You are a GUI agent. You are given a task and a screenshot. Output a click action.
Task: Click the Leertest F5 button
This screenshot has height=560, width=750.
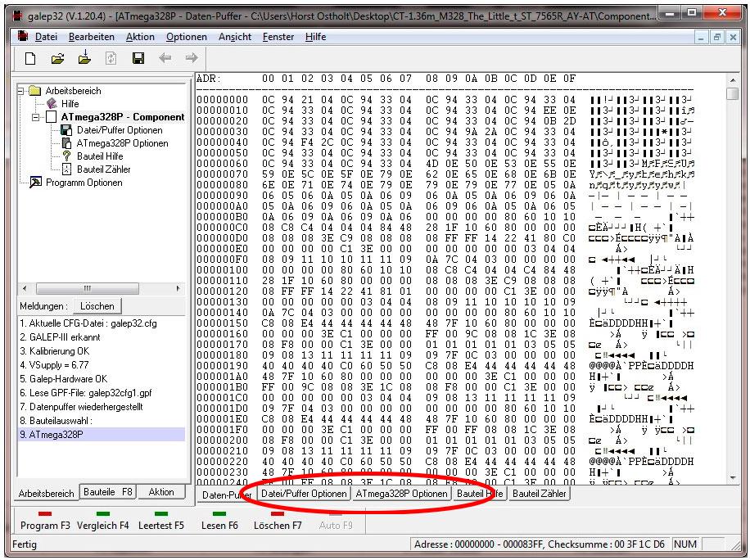pyautogui.click(x=161, y=521)
